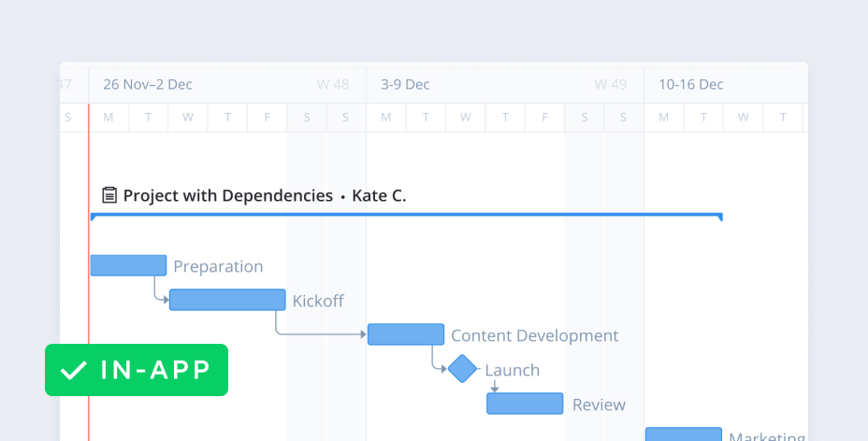Click the 26 Nov–2 Dec week header
868x441 pixels.
pos(148,84)
